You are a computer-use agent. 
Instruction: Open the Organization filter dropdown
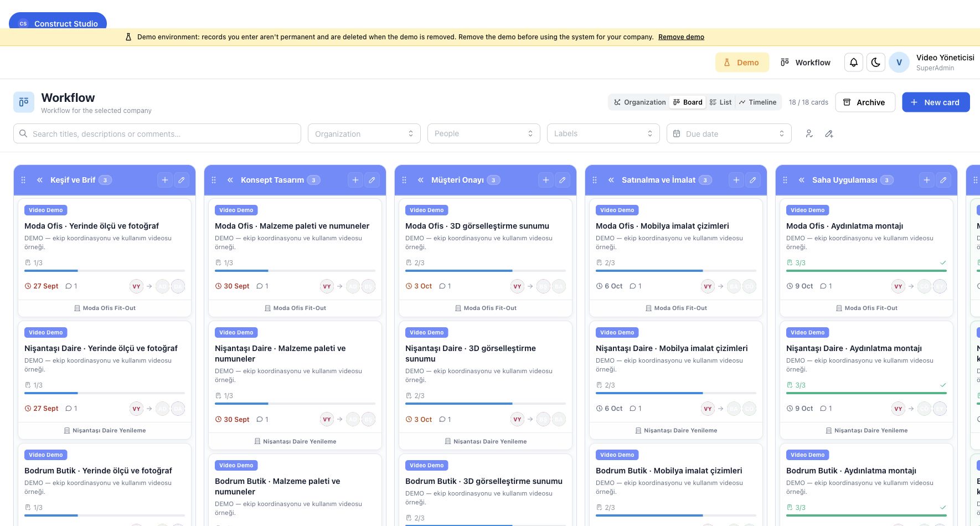point(364,133)
